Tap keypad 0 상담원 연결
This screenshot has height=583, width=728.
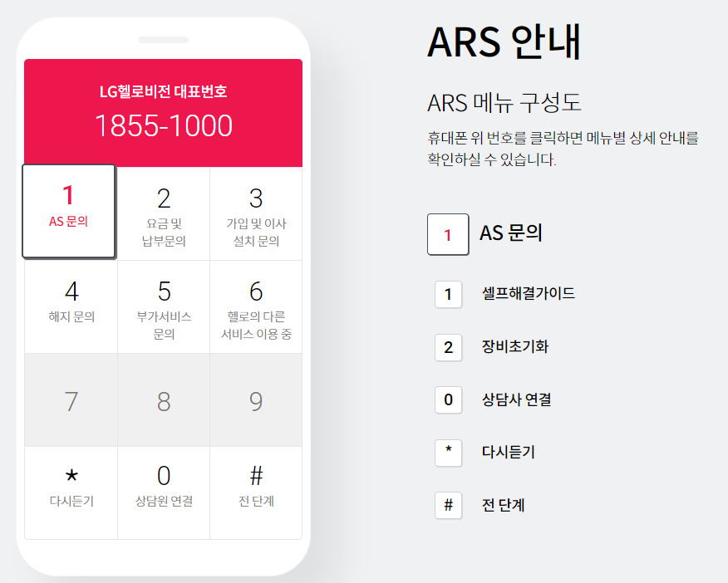[x=164, y=493]
